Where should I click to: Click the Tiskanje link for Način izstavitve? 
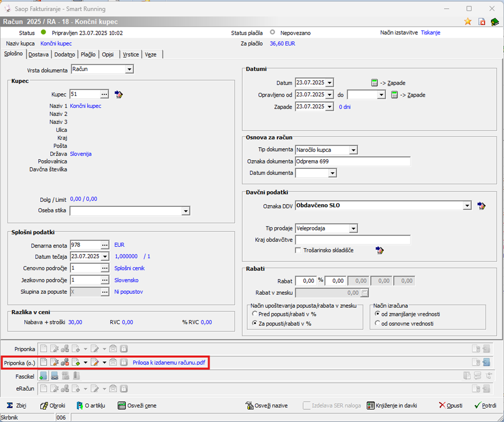(x=430, y=32)
